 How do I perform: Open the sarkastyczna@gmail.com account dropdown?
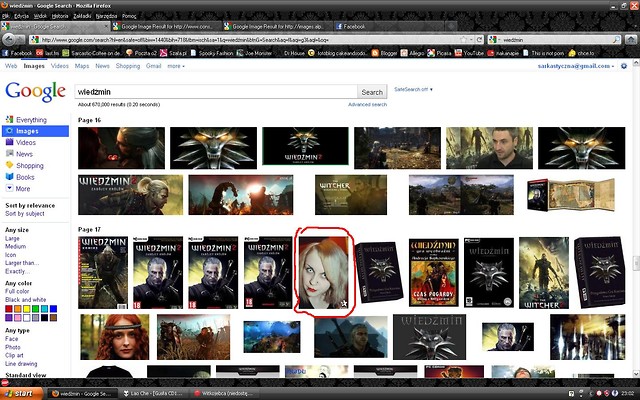(576, 66)
